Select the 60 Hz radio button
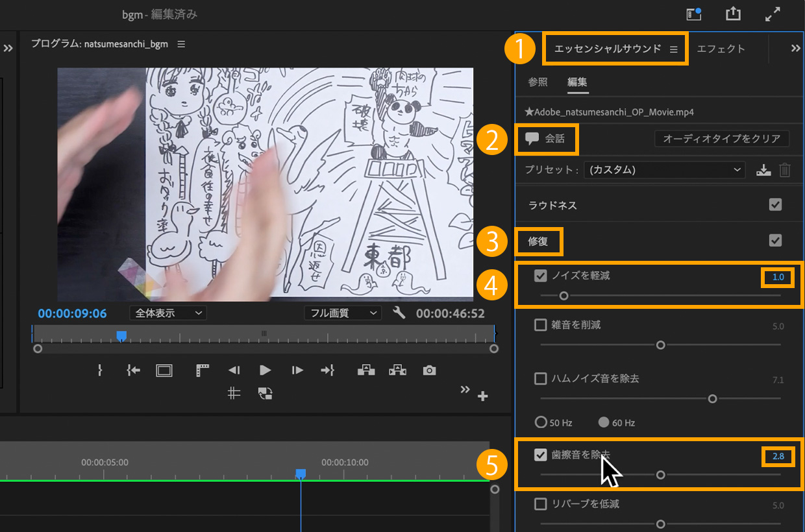The image size is (805, 532). pyautogui.click(x=604, y=422)
